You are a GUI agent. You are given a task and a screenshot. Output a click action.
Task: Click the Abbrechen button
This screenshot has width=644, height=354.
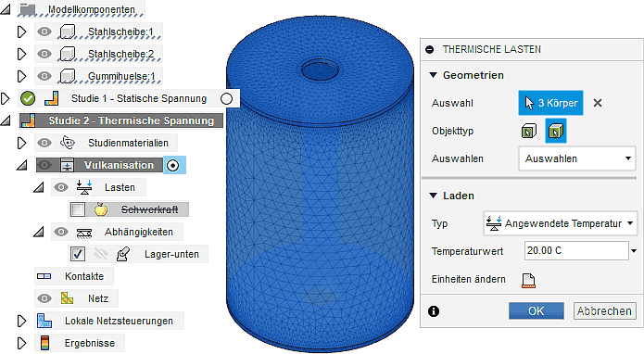[604, 310]
